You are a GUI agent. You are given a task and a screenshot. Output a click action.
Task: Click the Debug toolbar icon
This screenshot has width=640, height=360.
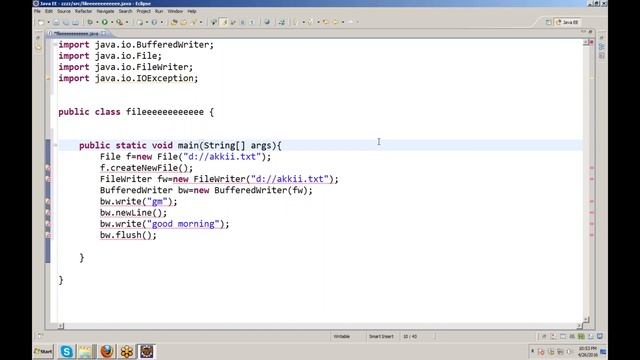point(90,22)
